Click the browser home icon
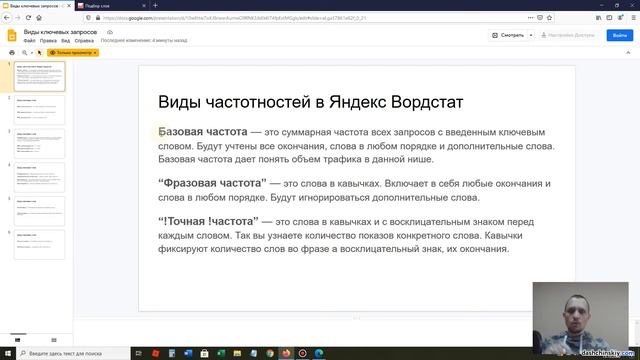Viewport: 640px width, 360px height. click(x=39, y=18)
